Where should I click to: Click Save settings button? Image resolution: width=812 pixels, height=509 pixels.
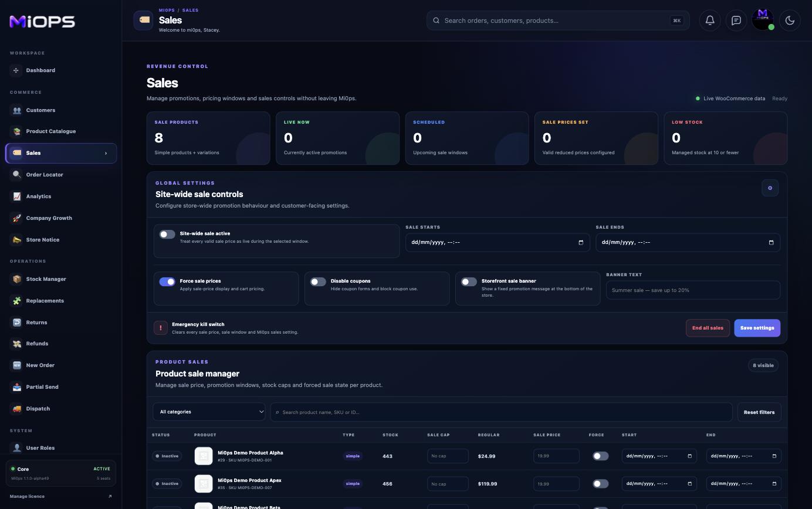click(757, 328)
